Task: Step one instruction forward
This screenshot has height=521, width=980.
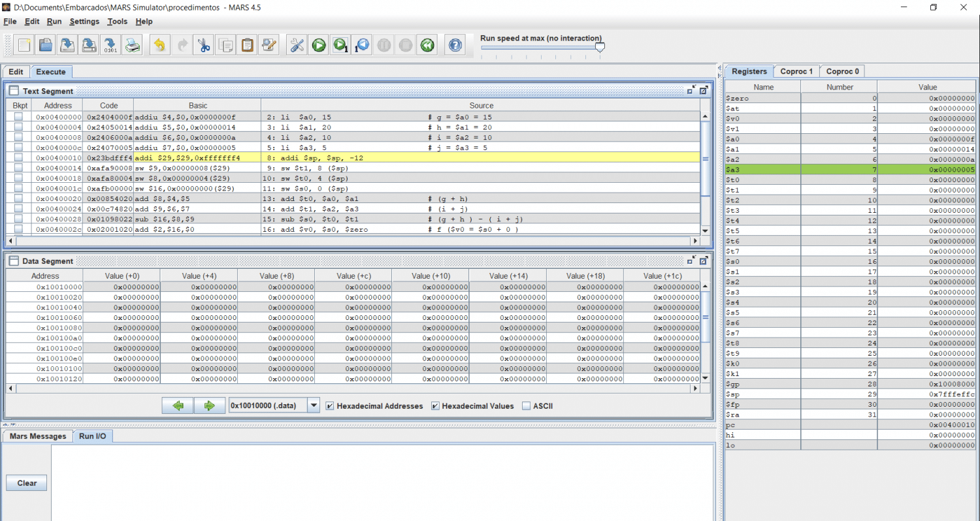Action: coord(340,45)
